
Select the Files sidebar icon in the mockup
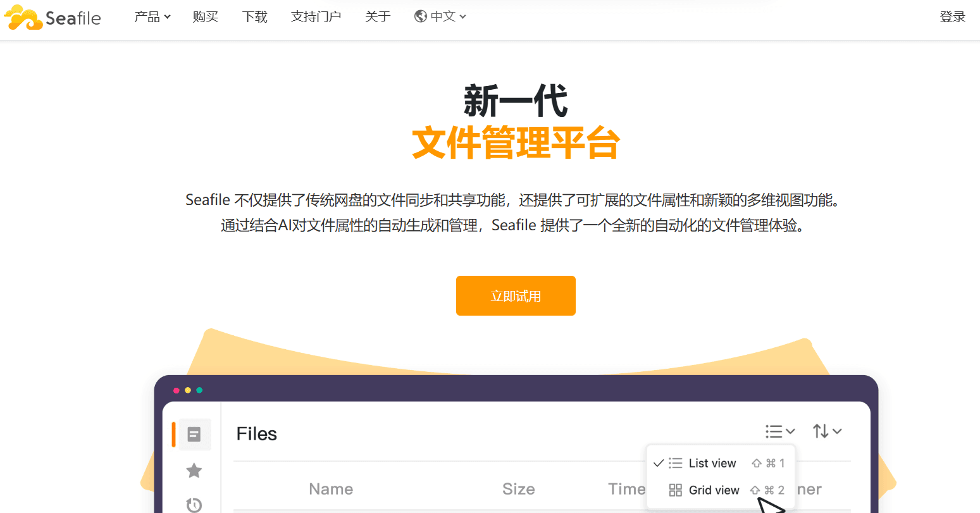(x=194, y=434)
